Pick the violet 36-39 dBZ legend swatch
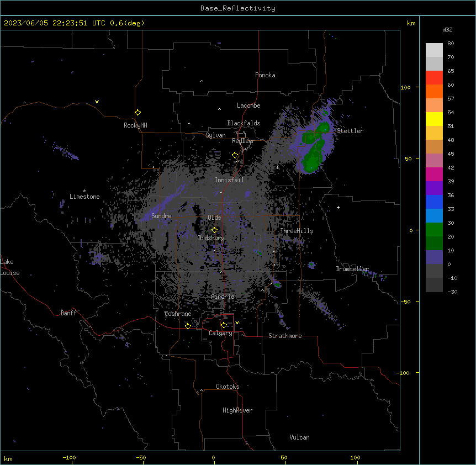The image size is (476, 465). tap(434, 188)
